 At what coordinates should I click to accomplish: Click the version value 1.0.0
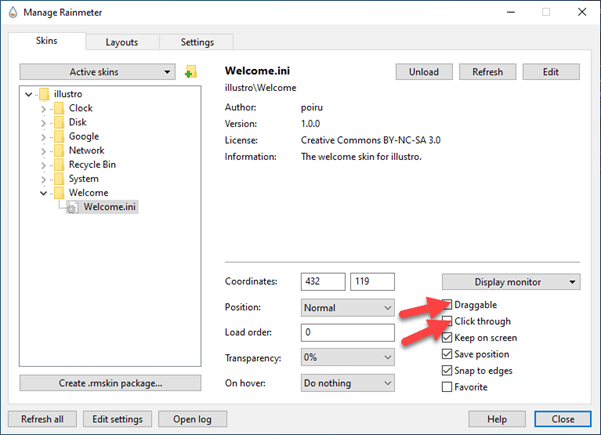310,124
